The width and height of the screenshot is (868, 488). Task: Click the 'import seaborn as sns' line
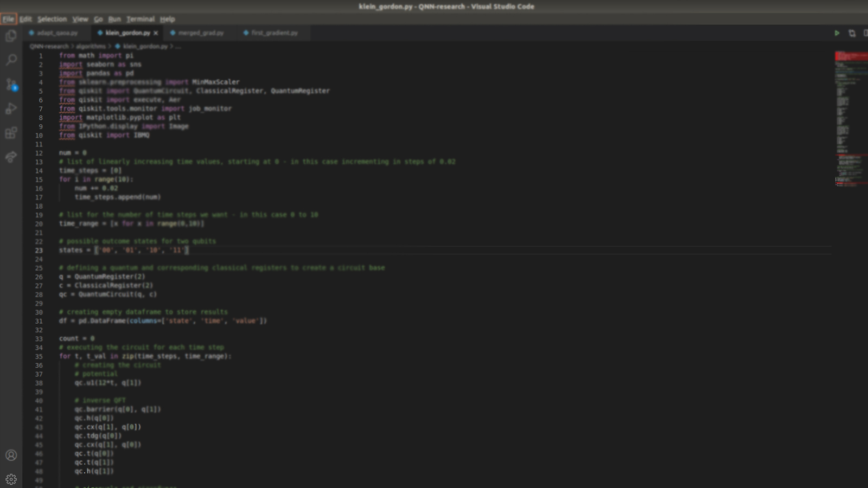pos(100,65)
